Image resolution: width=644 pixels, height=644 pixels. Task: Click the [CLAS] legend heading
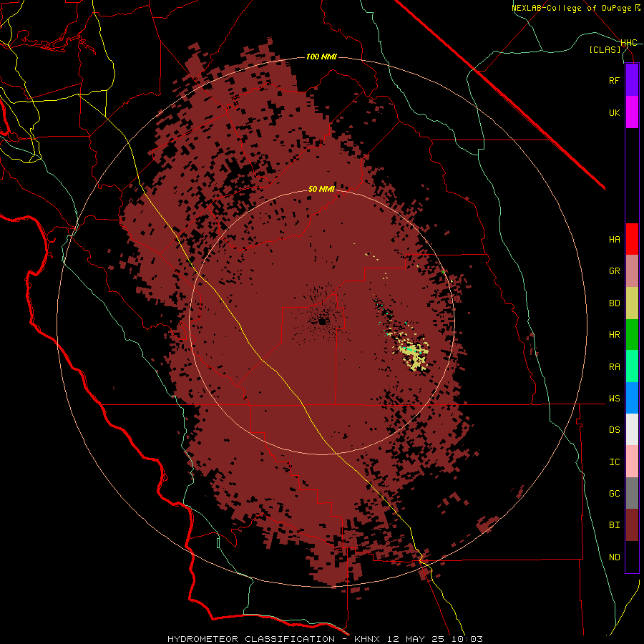[605, 49]
